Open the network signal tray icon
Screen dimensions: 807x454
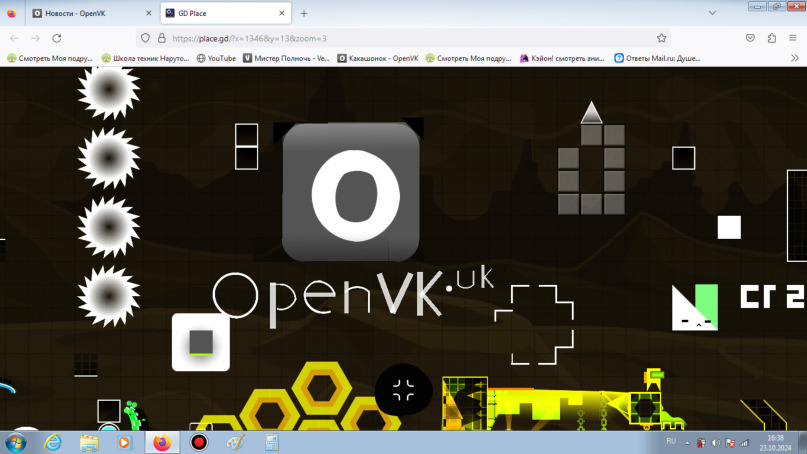click(x=744, y=443)
